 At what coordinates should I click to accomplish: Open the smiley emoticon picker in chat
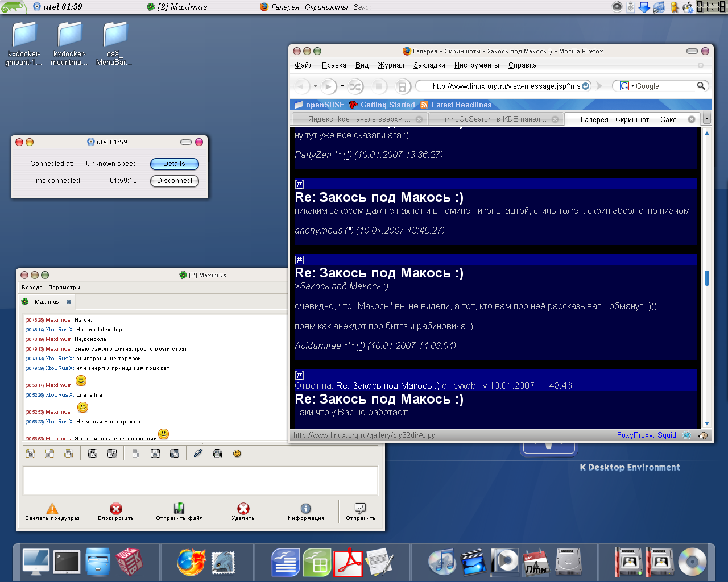coord(237,454)
